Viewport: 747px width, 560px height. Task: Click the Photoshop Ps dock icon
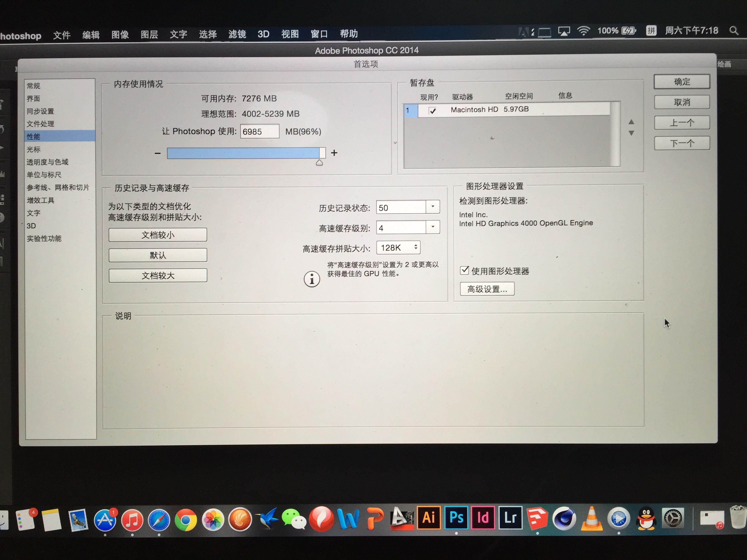[456, 517]
